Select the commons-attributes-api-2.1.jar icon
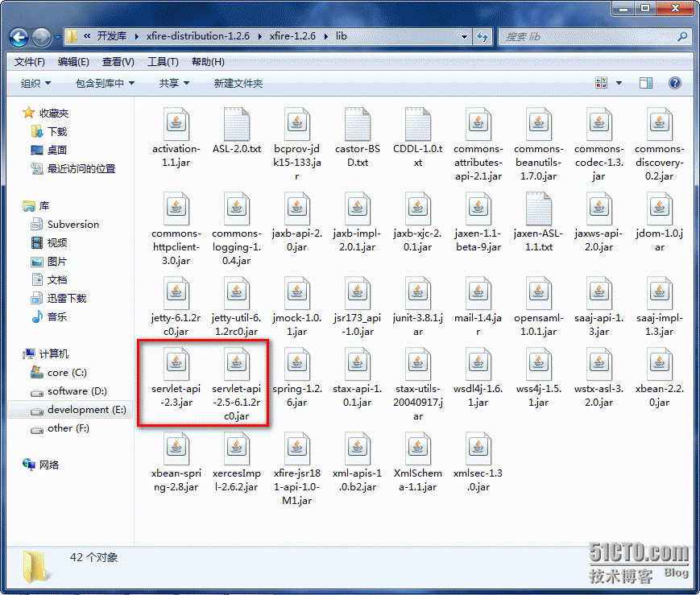This screenshot has width=700, height=595. click(x=478, y=124)
